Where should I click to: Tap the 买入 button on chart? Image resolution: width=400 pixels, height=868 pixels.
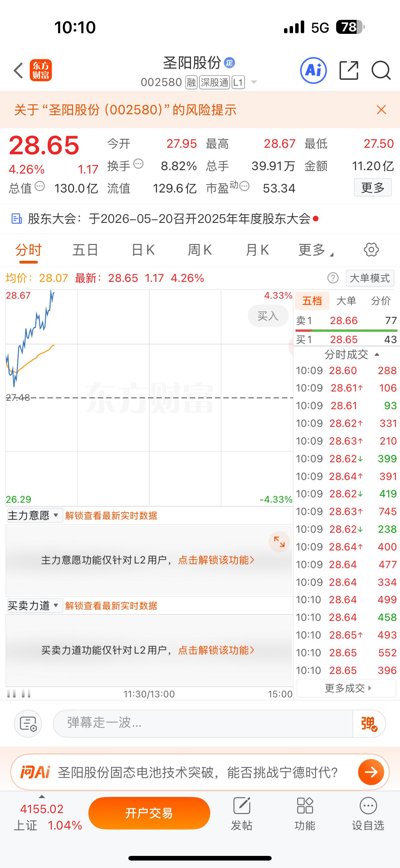click(268, 316)
